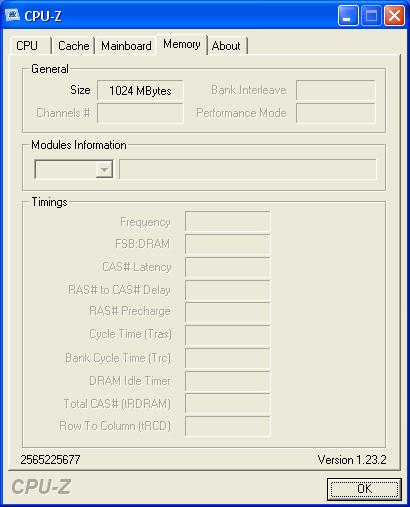This screenshot has height=507, width=410.
Task: Click the module description field beside dropdown
Action: [248, 169]
